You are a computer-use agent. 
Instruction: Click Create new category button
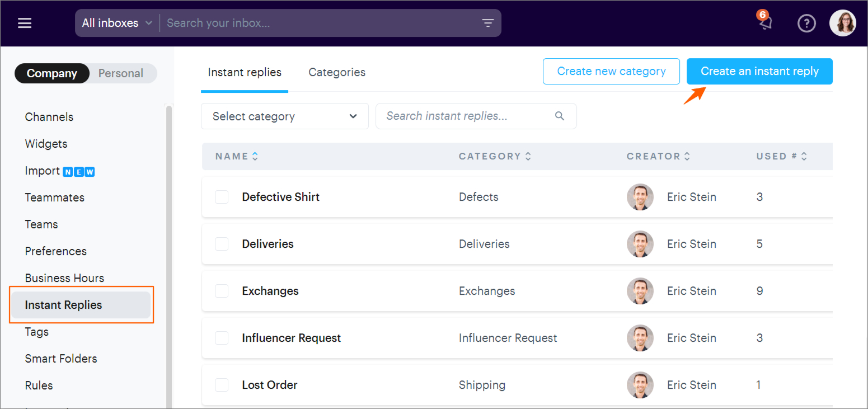tap(611, 72)
